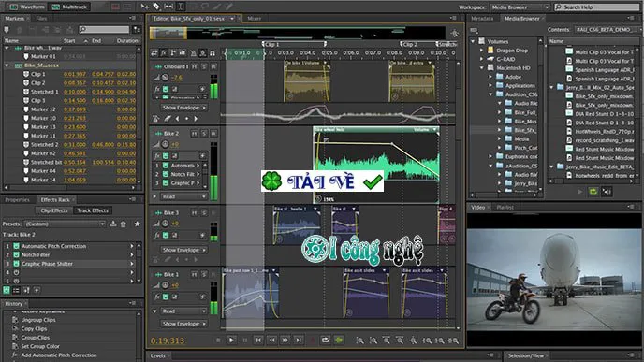Mute the Onboard I track
Screen dimensions: 644x362
pyautogui.click(x=195, y=66)
